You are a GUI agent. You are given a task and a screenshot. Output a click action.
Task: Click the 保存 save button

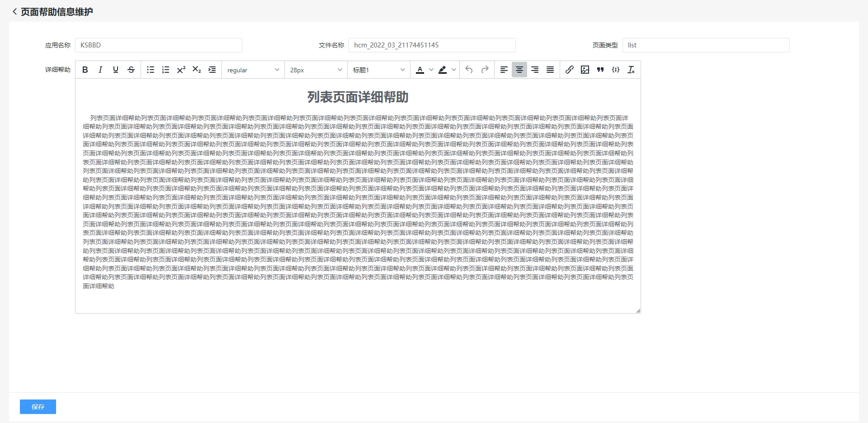pos(38,407)
